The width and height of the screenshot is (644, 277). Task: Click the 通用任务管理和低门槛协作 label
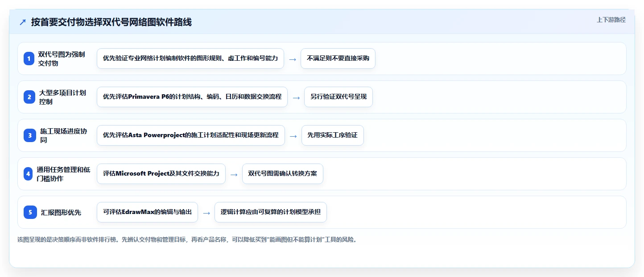[x=63, y=174]
